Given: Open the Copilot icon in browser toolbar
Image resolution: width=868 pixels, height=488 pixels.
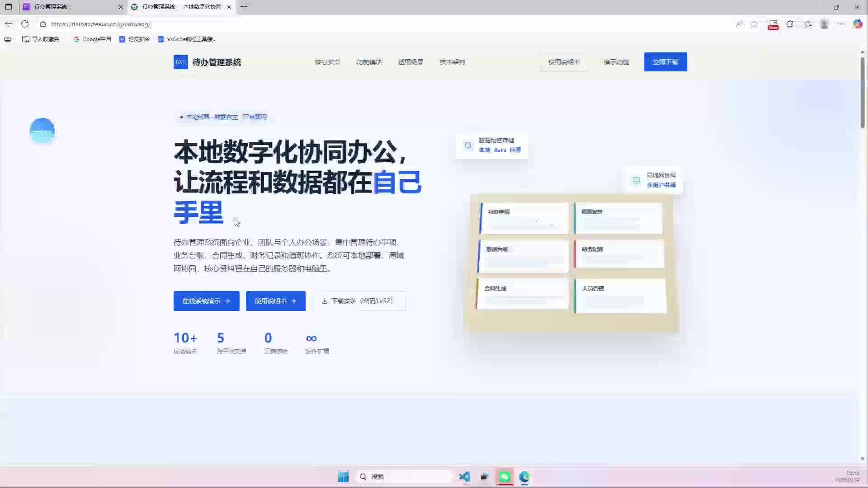Looking at the screenshot, I should 858,24.
